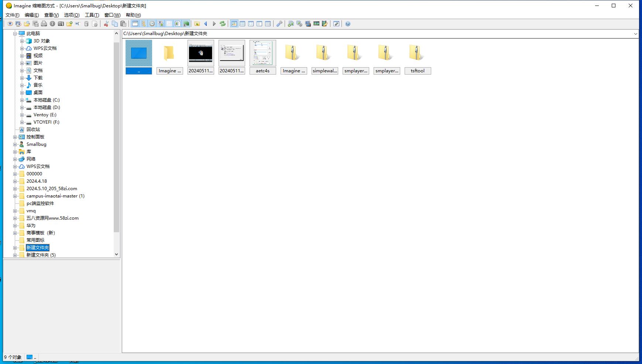Toggle the folder tree panel button
Viewport: 642px width, 364px height.
(144, 24)
